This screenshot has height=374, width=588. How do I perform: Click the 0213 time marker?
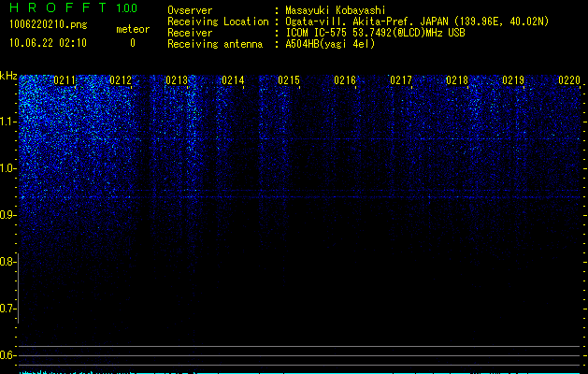(x=177, y=80)
